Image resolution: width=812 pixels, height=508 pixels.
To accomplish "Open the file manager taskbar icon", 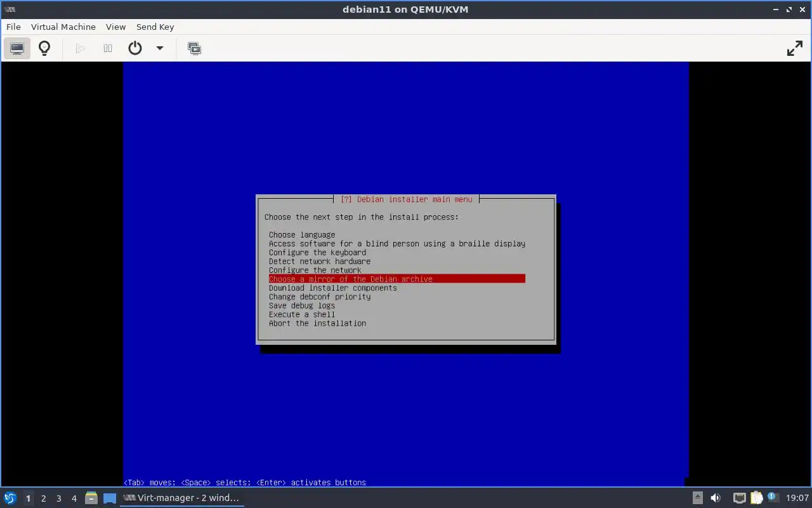I will (x=91, y=498).
